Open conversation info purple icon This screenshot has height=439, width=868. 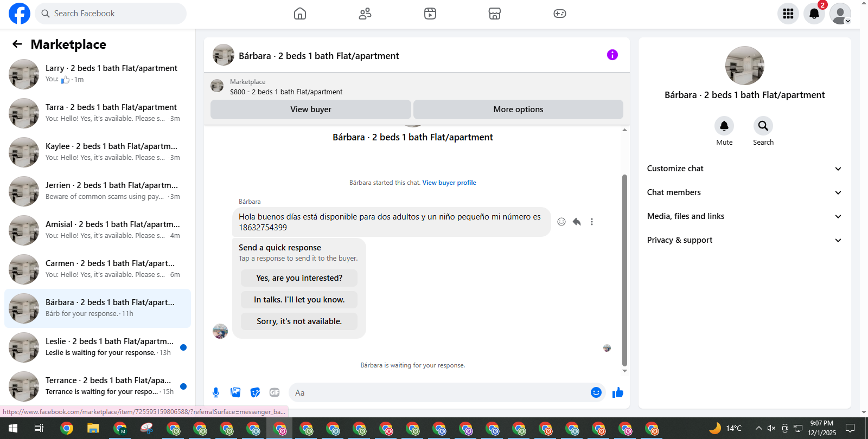tap(612, 55)
